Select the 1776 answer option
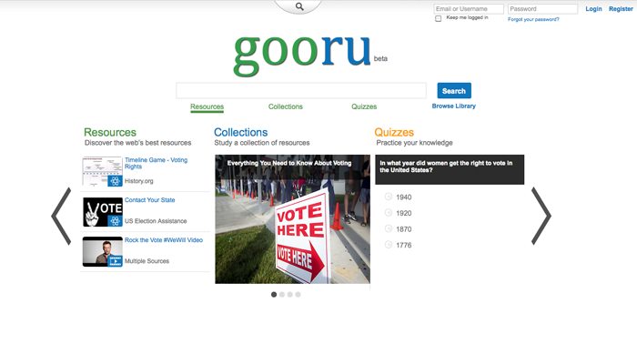 coord(389,245)
